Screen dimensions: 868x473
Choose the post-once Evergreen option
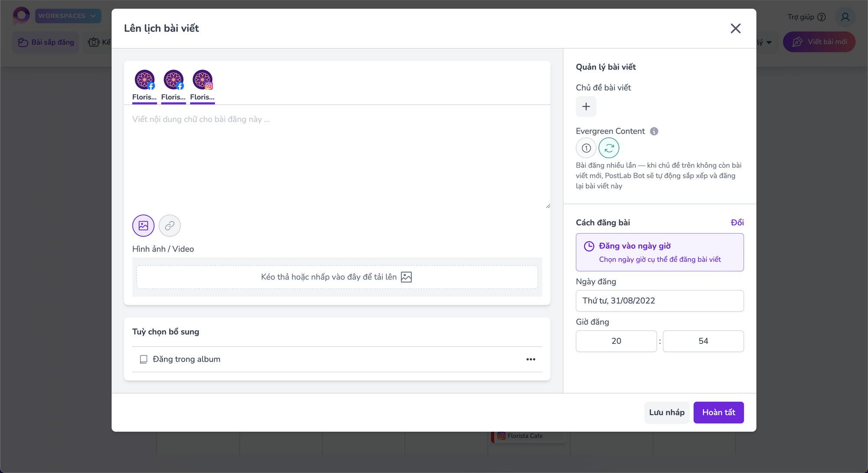[x=586, y=148]
